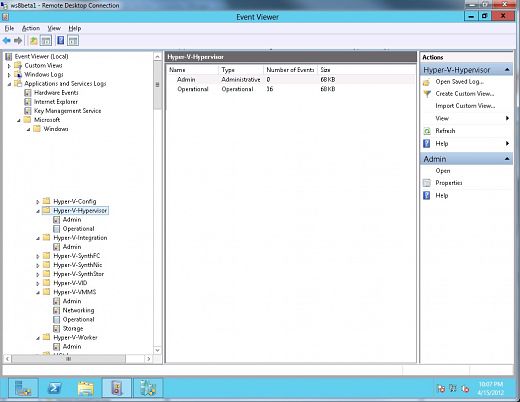Open PowerShell from taskbar
The height and width of the screenshot is (402, 520).
point(54,388)
